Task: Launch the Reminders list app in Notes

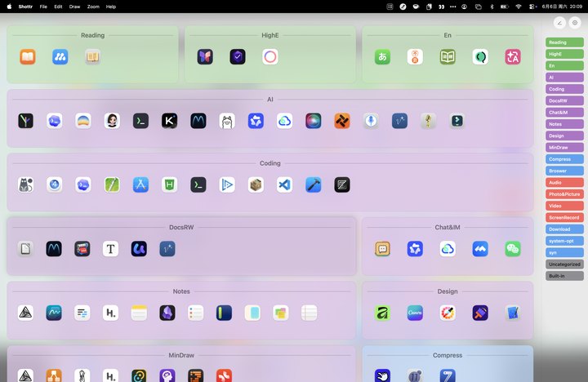Action: point(196,313)
